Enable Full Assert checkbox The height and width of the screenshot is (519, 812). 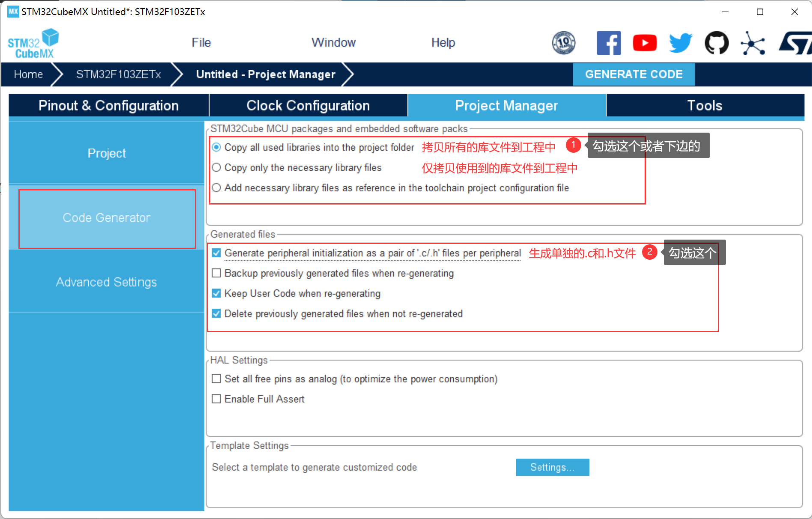click(x=217, y=399)
